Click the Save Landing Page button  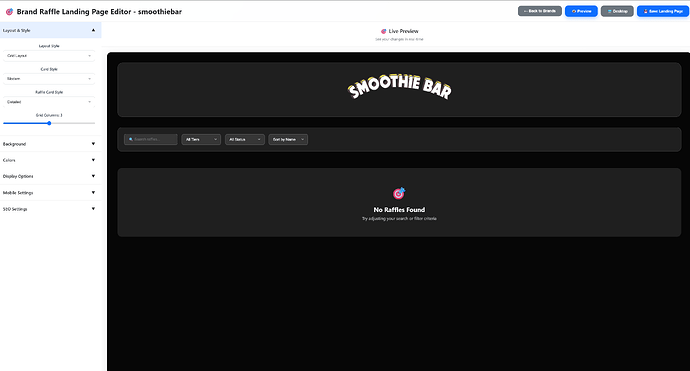pos(663,11)
